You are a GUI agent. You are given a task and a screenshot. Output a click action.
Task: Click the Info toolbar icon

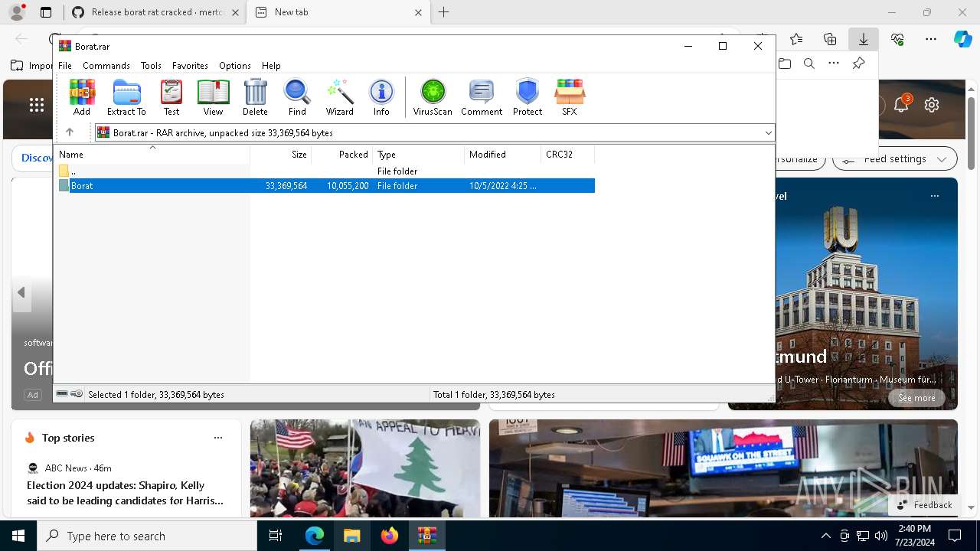(x=381, y=97)
